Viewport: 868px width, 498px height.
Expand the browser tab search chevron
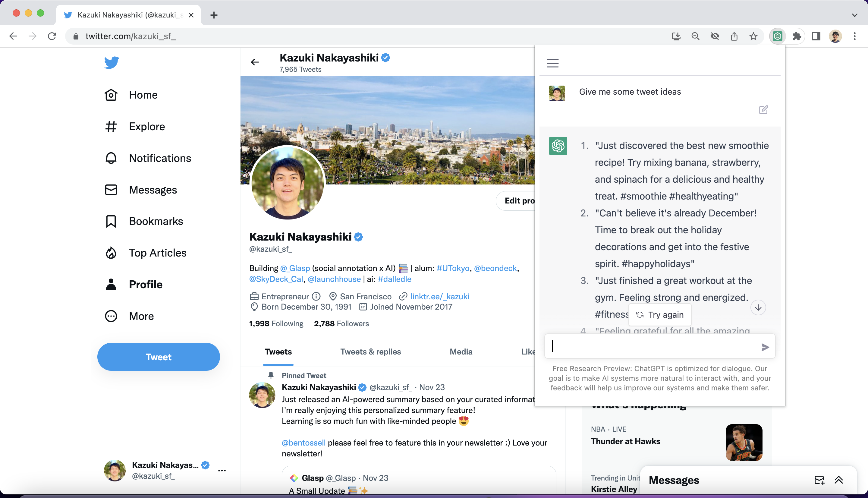tap(854, 15)
